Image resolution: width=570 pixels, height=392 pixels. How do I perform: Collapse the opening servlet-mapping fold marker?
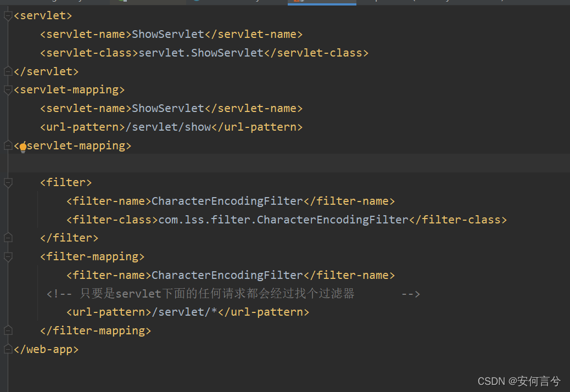coord(8,89)
